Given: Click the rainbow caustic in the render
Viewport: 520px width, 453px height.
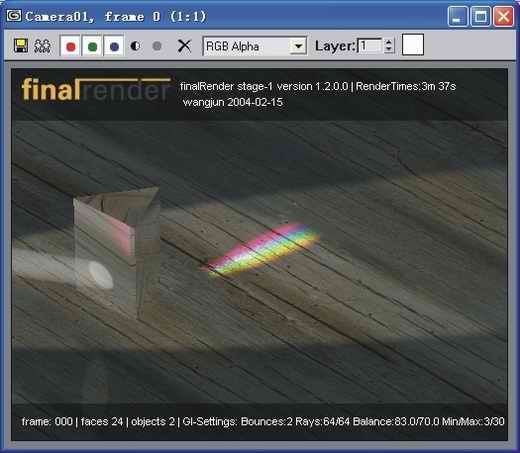Looking at the screenshot, I should 263,248.
